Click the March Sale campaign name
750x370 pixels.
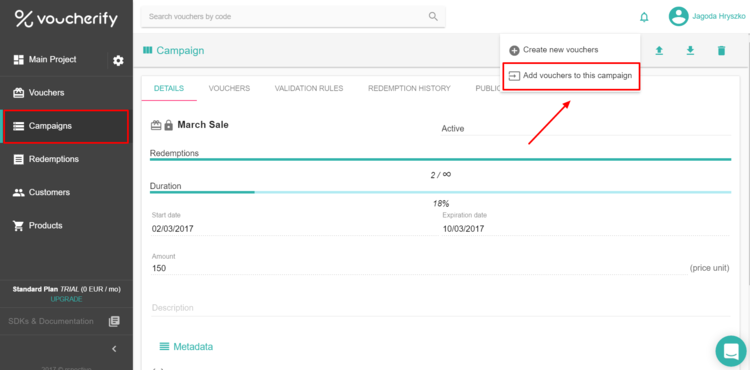tap(203, 125)
